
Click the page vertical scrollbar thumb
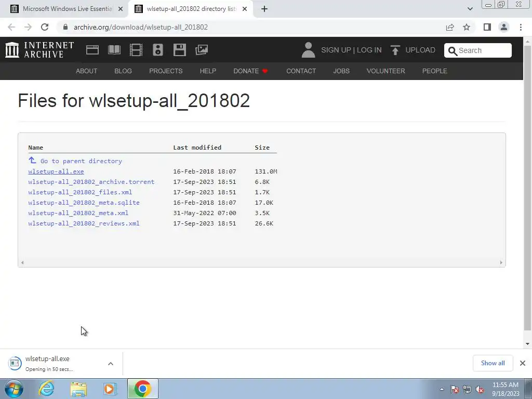point(528,188)
